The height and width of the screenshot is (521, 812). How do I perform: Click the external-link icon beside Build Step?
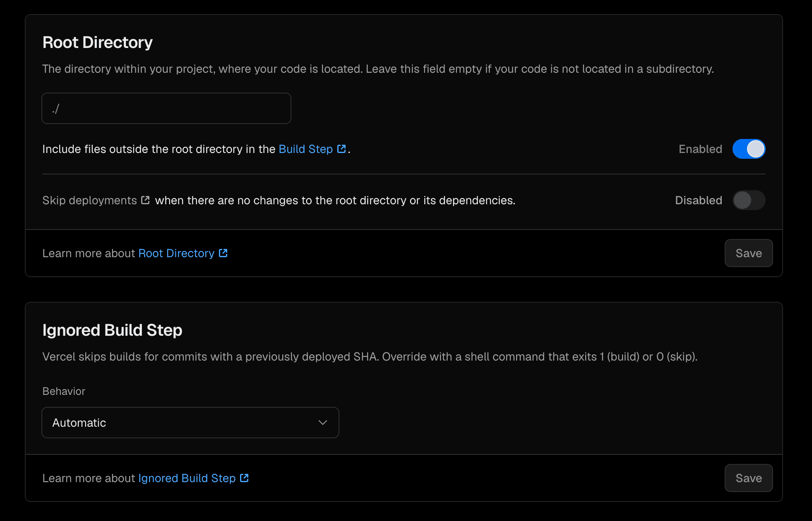coord(341,149)
